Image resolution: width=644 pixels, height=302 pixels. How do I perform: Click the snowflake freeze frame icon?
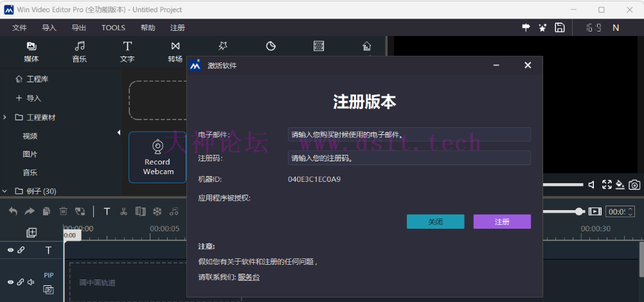coord(157,211)
